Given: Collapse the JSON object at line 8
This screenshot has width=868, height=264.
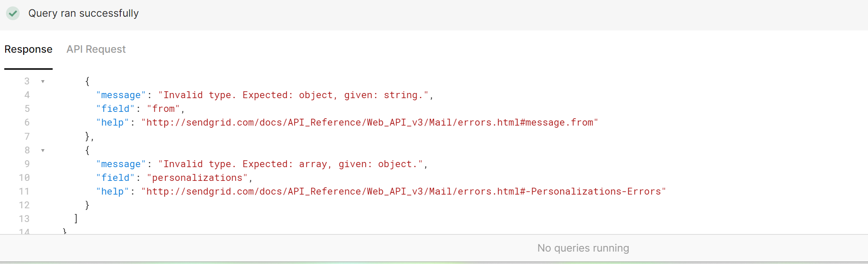Looking at the screenshot, I should click(x=43, y=150).
